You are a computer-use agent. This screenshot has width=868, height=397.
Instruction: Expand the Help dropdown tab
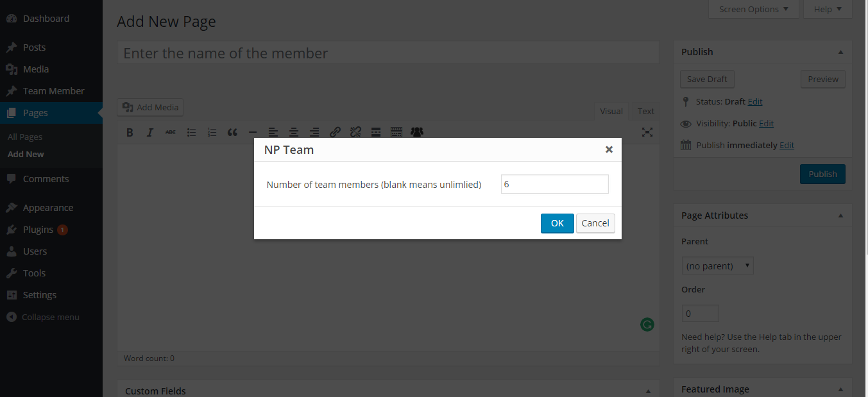828,9
